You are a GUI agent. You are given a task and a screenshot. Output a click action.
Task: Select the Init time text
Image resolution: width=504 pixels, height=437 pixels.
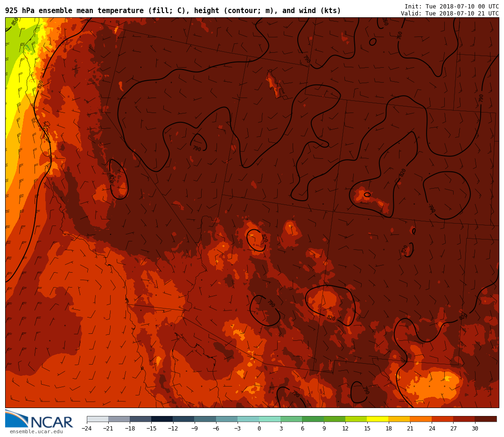point(451,7)
